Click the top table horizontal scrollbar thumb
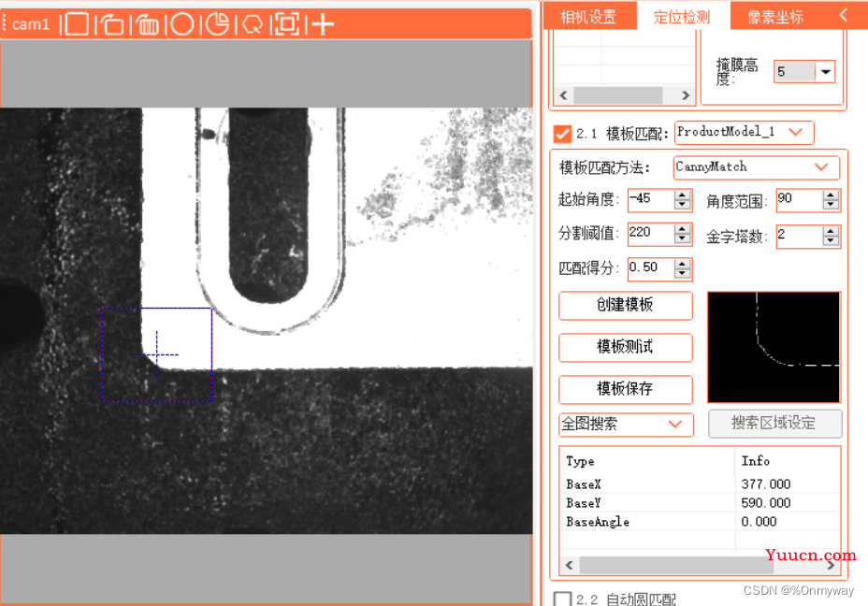Viewport: 868px width, 606px height. 617,95
